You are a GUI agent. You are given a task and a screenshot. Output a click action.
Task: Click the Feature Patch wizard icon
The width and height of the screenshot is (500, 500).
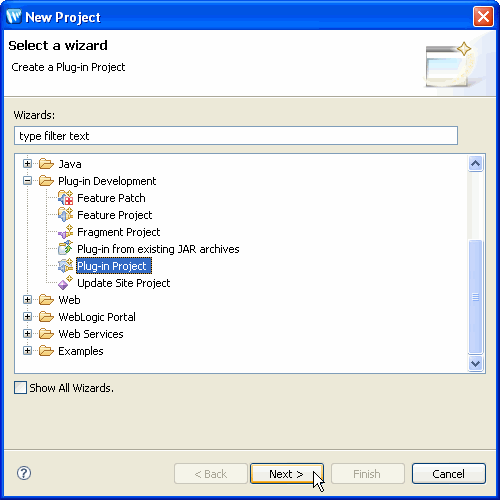65,198
